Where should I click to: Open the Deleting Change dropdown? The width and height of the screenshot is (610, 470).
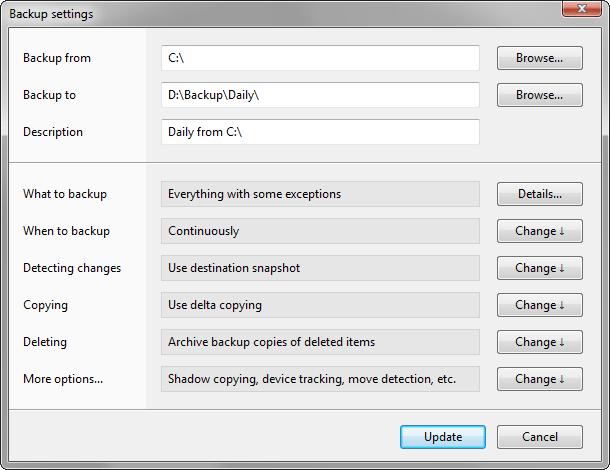click(539, 342)
